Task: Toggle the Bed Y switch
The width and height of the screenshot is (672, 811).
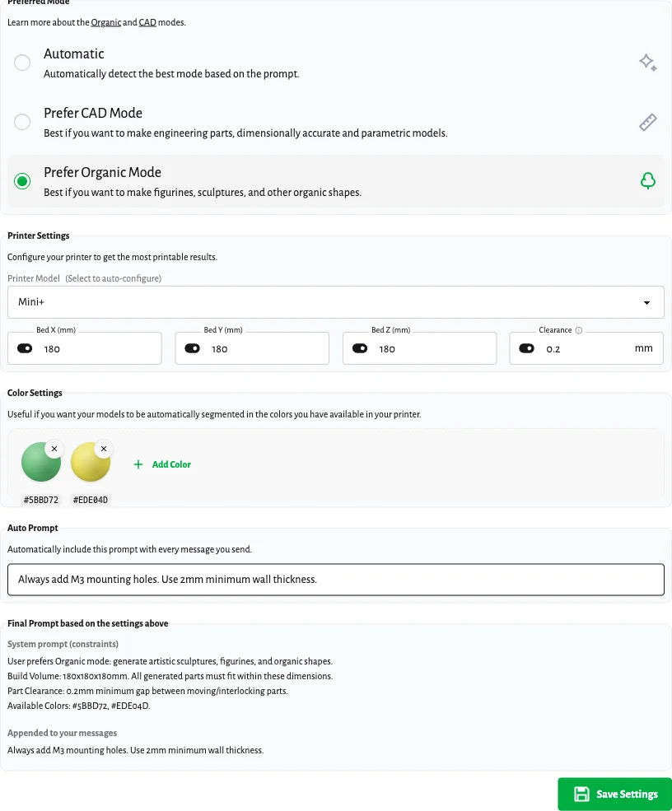Action: pyautogui.click(x=193, y=348)
